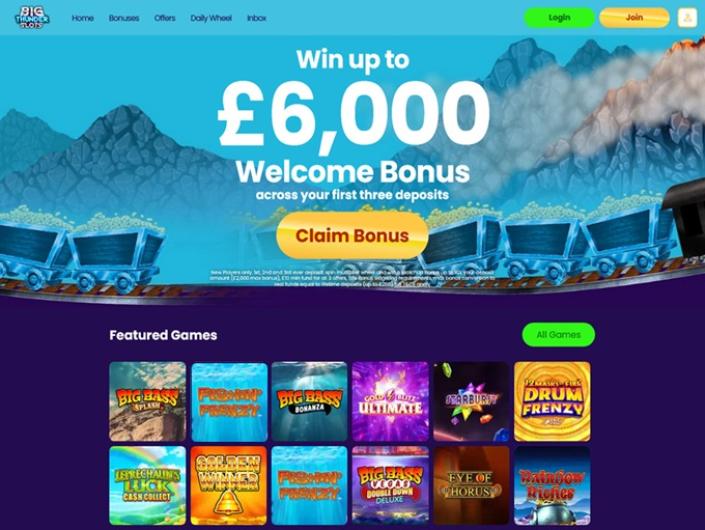Open Leprechaun's Luck Cash Collect game

(147, 485)
